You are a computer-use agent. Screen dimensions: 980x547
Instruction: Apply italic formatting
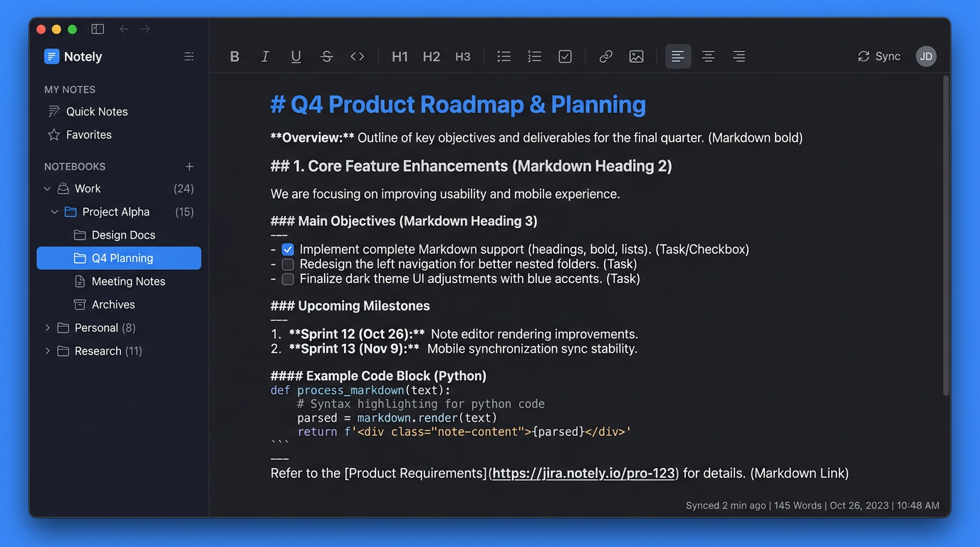click(265, 56)
